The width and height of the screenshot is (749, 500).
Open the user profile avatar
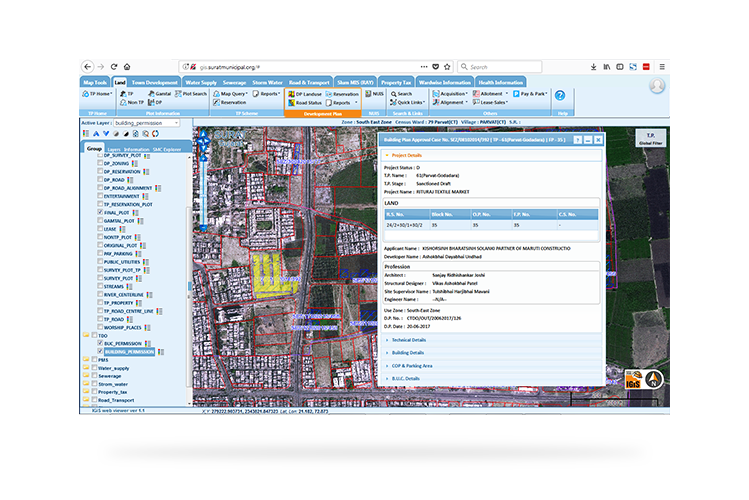coord(657,85)
